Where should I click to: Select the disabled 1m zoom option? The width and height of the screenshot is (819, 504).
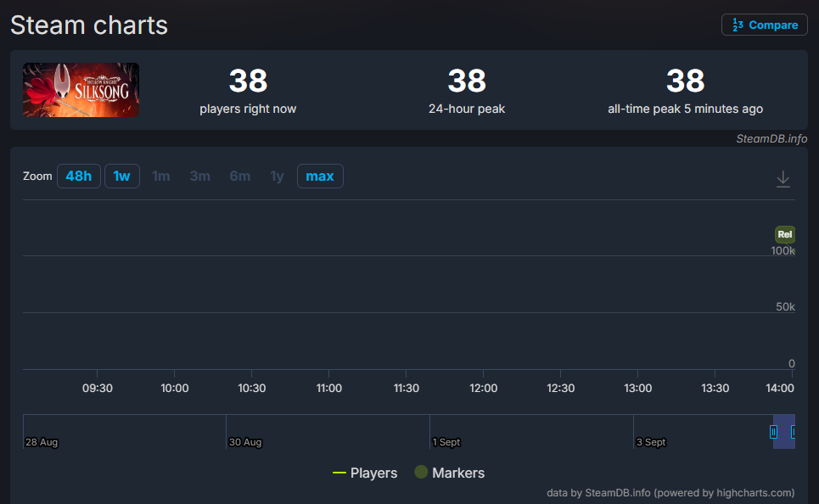tap(161, 176)
